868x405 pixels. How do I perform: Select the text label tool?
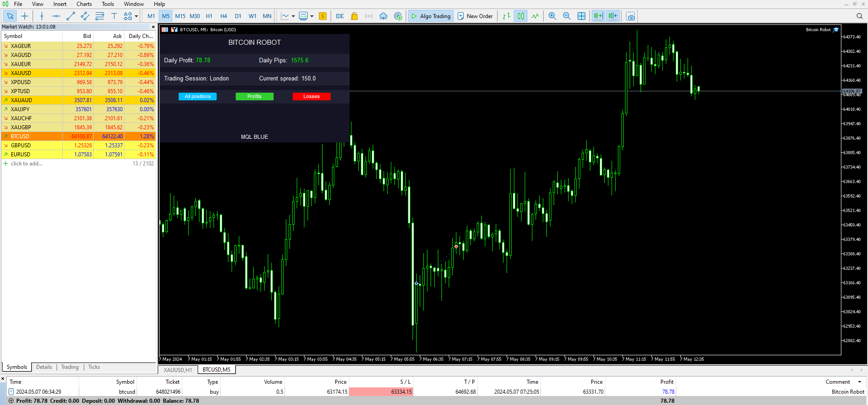114,16
